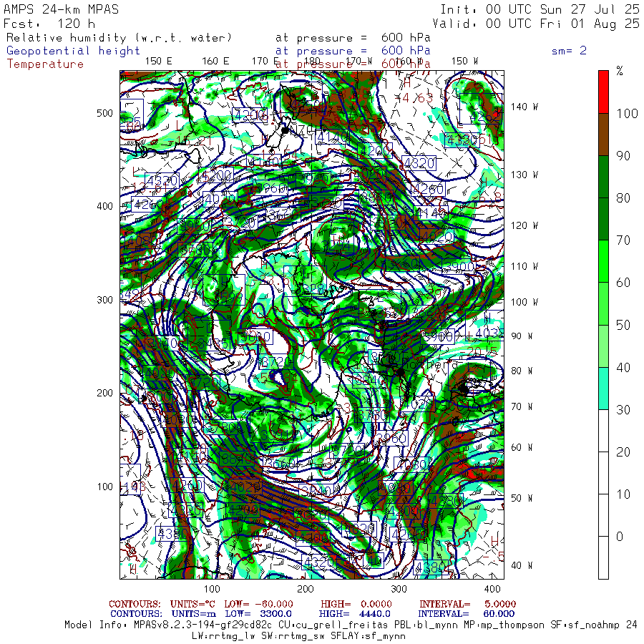Select the blue 'HIGH= 4440.0' legend value
This screenshot has width=644, height=644.
[x=354, y=614]
